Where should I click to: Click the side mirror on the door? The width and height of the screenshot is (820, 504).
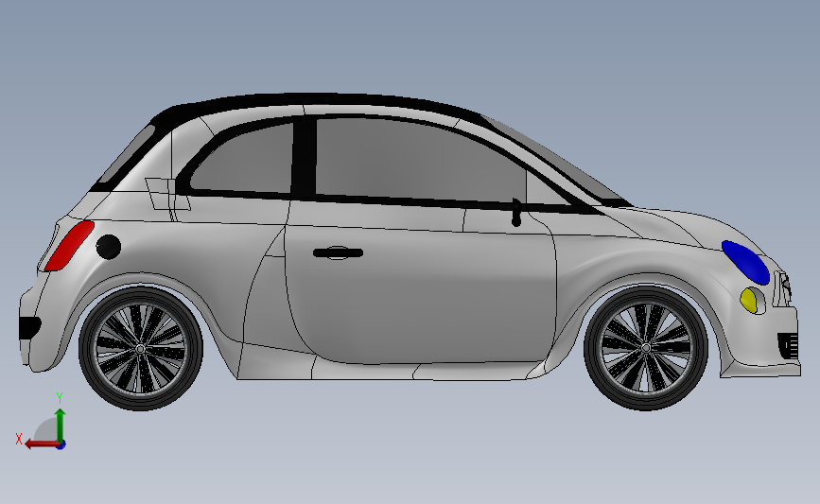click(516, 212)
